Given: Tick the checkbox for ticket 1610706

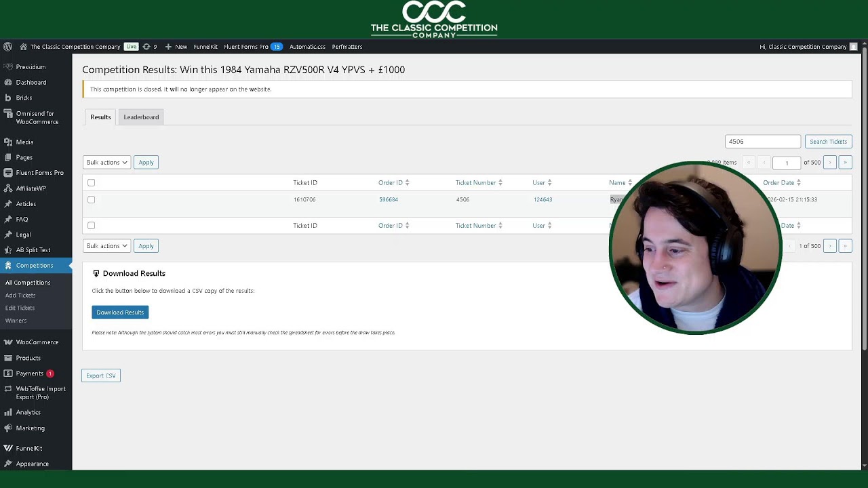Looking at the screenshot, I should (92, 200).
